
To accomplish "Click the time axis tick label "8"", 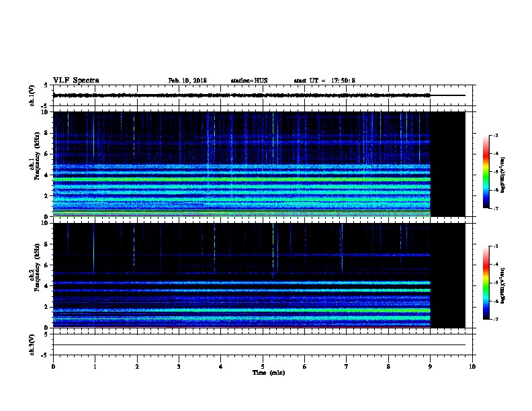I will click(388, 367).
